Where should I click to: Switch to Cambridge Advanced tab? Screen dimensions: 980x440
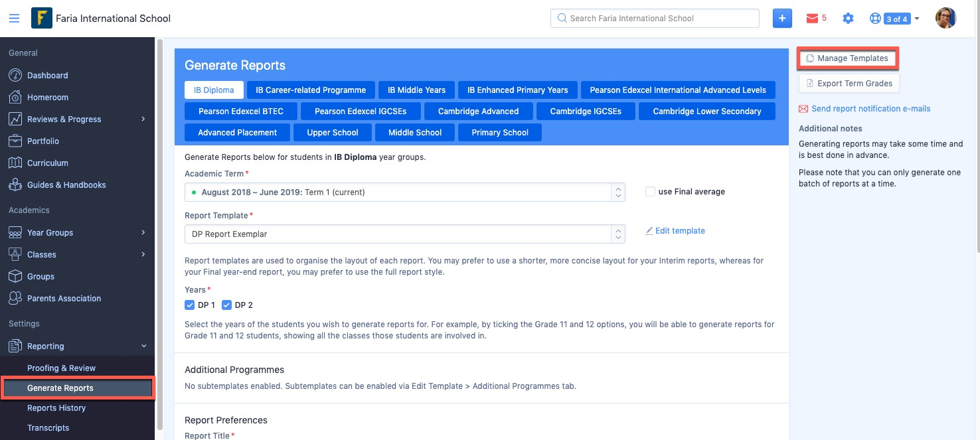478,111
